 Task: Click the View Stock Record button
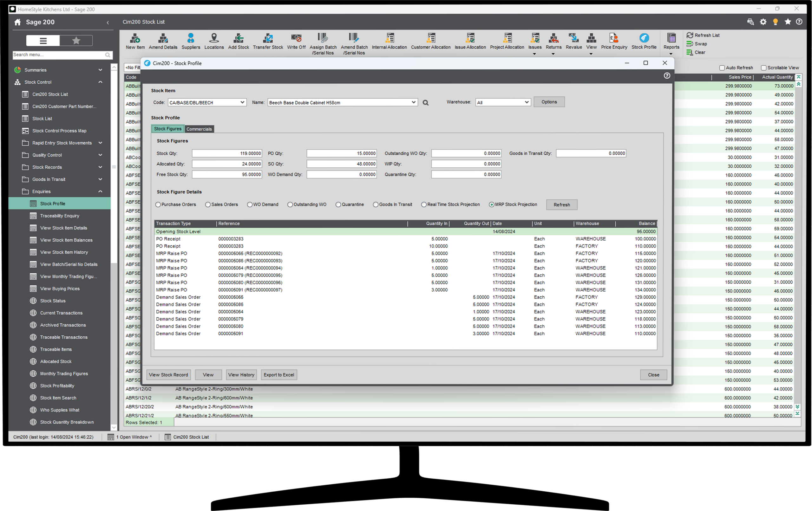(168, 375)
